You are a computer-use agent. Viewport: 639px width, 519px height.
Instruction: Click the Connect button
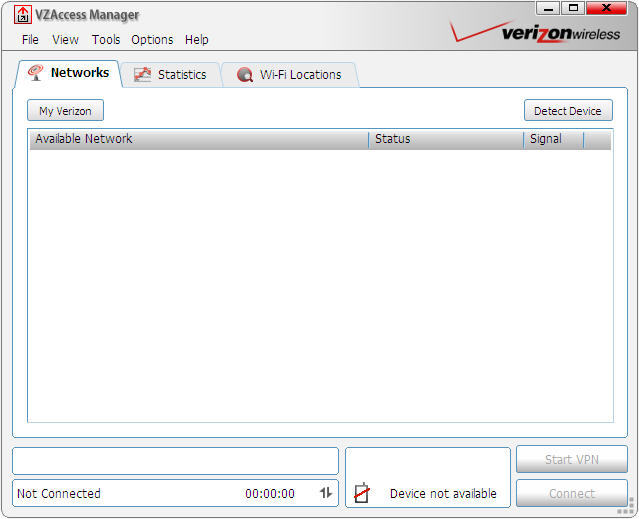pyautogui.click(x=571, y=493)
